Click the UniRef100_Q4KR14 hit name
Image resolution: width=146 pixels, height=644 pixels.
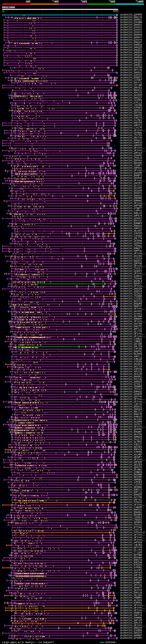(131, 45)
